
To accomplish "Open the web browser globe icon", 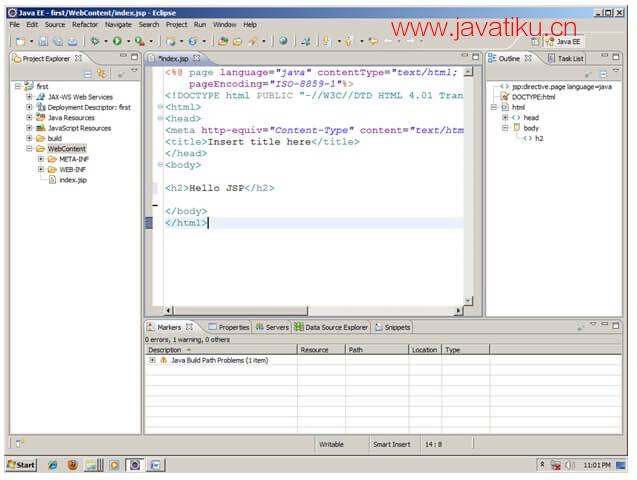I will [284, 41].
